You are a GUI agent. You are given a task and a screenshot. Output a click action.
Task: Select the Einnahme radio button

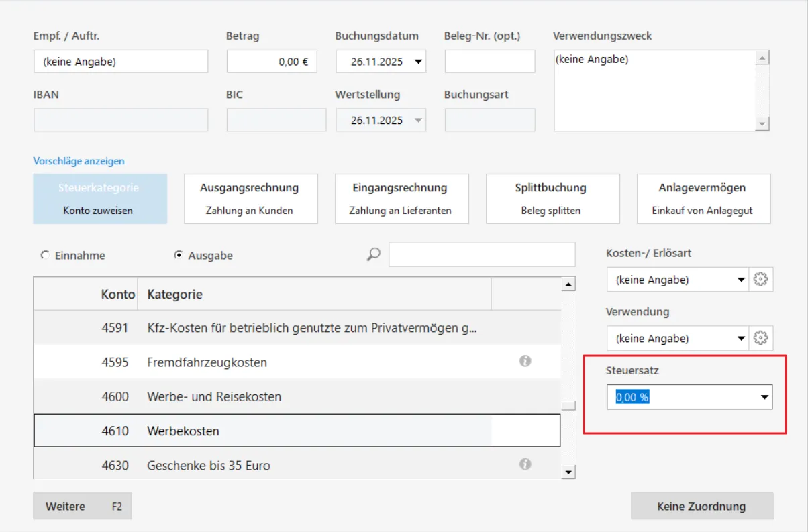click(45, 255)
